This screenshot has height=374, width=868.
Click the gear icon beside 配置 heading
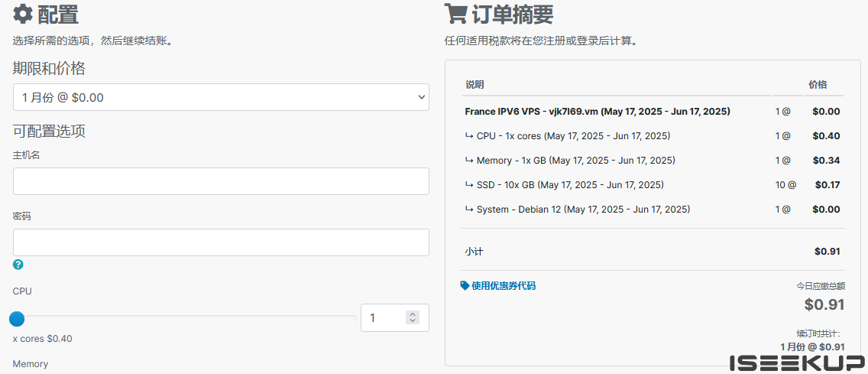click(23, 14)
